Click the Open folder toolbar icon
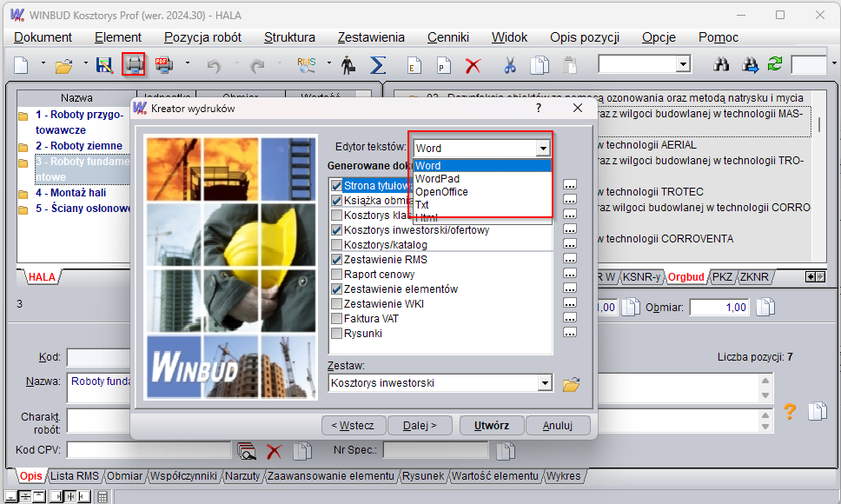 point(63,65)
